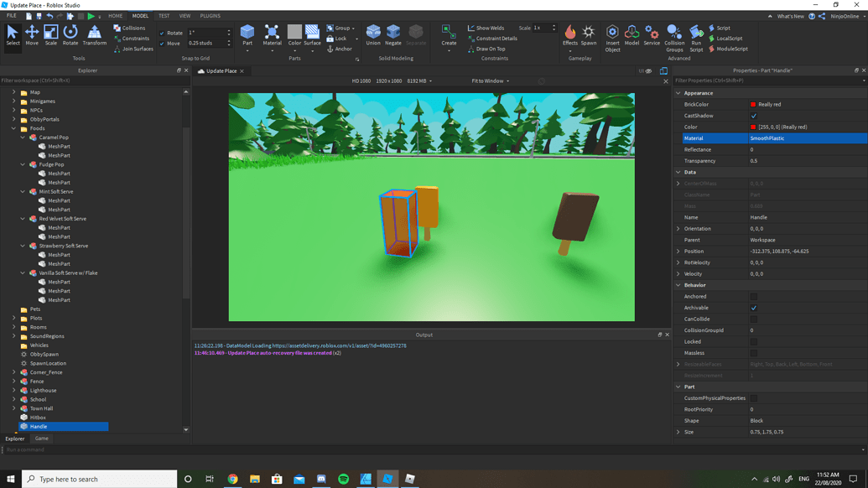Enable the CanCollide property checkbox
This screenshot has width=868, height=488.
(753, 319)
